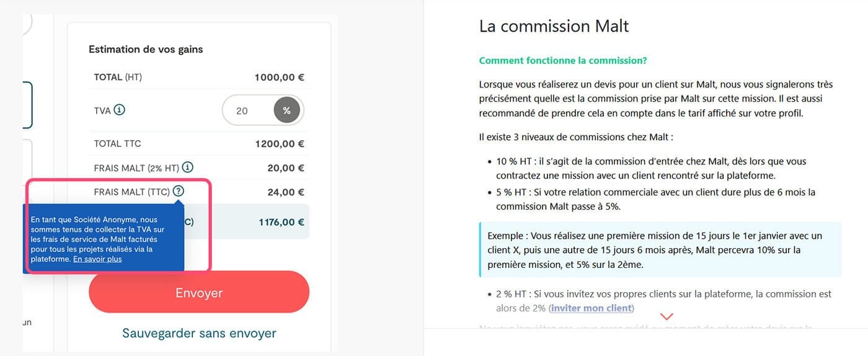This screenshot has width=868, height=356.
Task: Click the Exemple highlighted callout box
Action: 660,250
